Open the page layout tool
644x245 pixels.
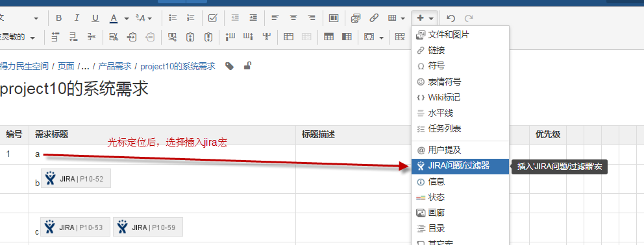coord(334,18)
